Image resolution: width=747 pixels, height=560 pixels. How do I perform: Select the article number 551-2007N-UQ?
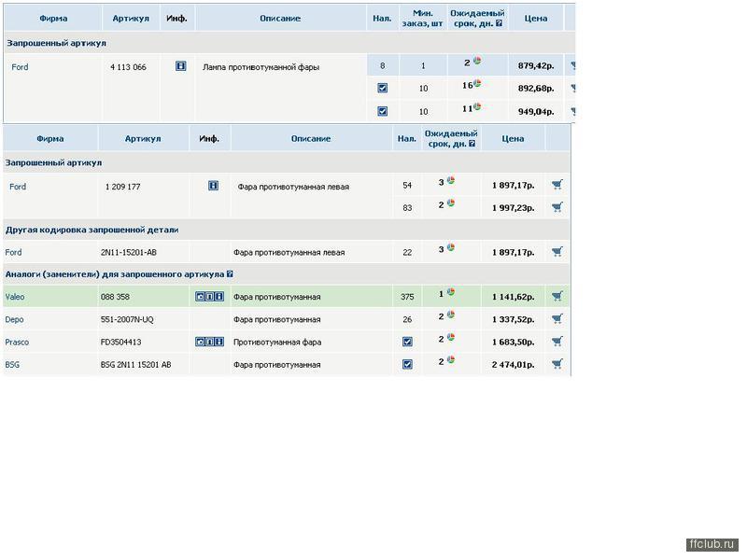[127, 319]
